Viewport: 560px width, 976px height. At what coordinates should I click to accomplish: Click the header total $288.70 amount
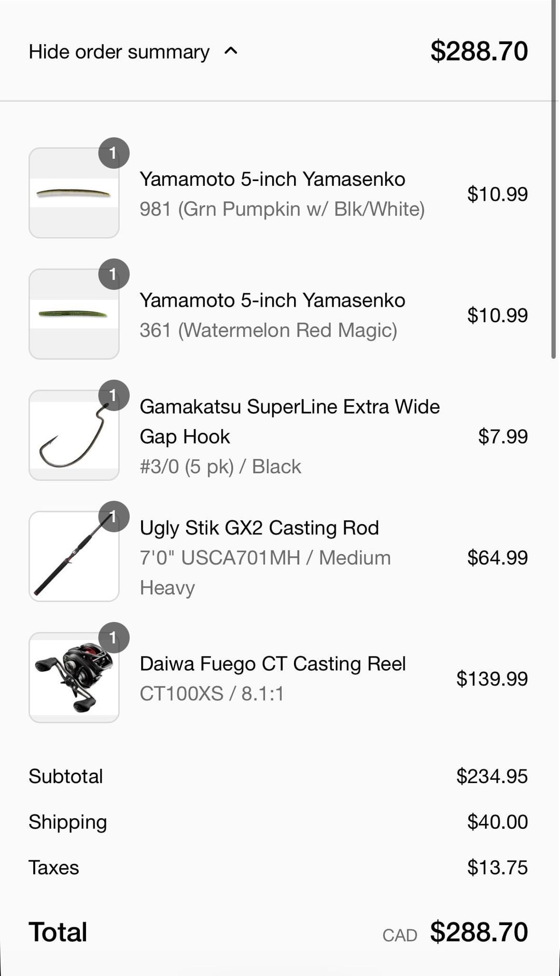(479, 51)
